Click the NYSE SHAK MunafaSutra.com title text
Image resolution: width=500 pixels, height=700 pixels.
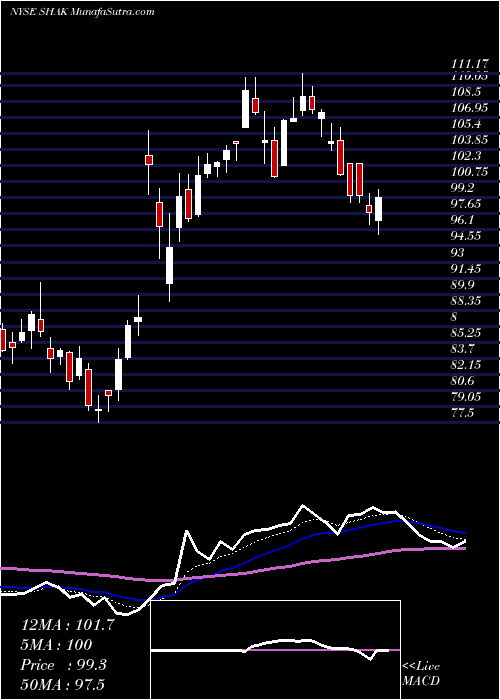82,12
